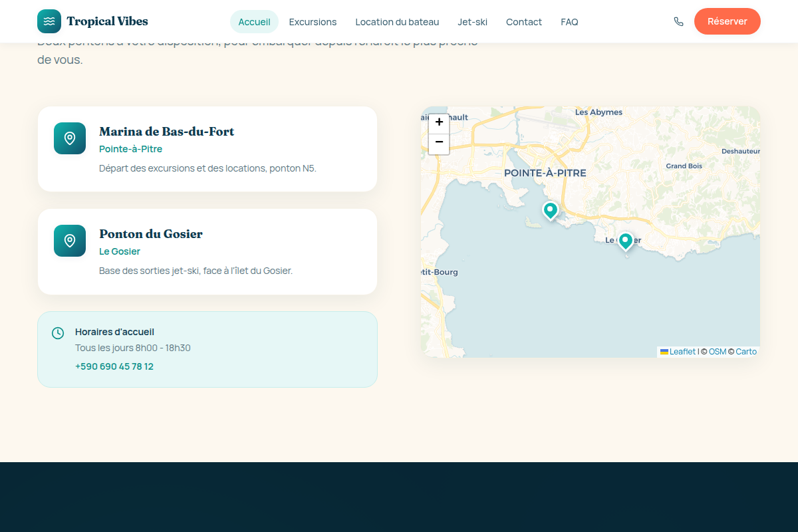This screenshot has height=532, width=798.
Task: Go to the Excursions page
Action: click(313, 21)
